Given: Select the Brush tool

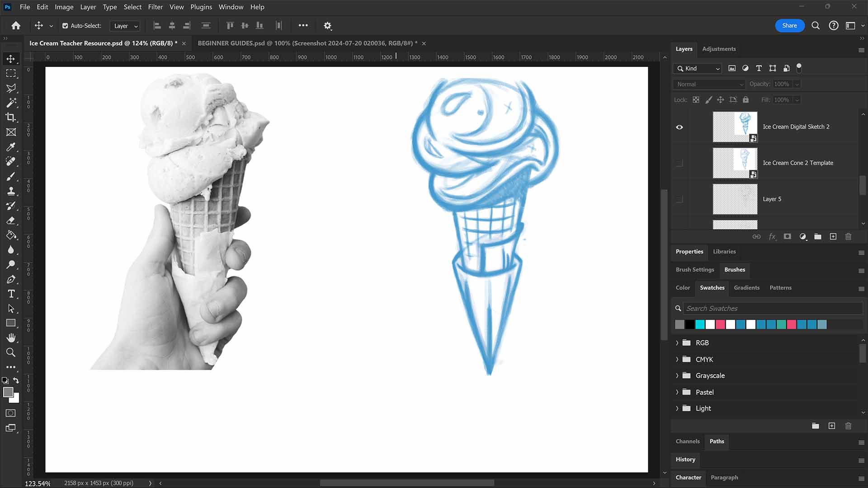Looking at the screenshot, I should (11, 176).
